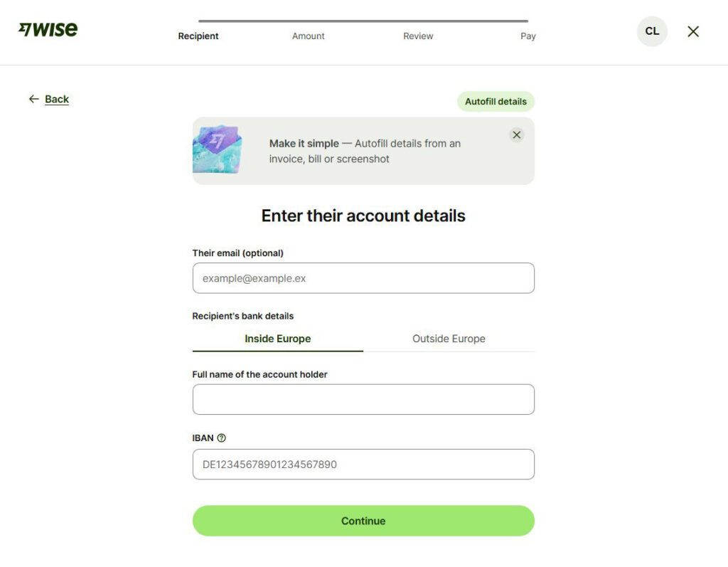Go to the Review step
728x567 pixels.
coord(418,36)
